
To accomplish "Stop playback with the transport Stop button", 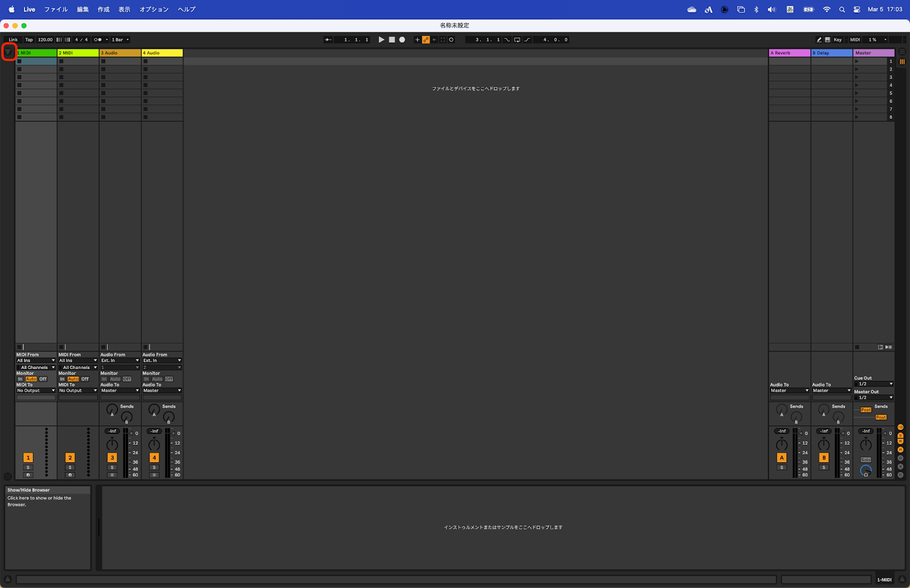I will 392,40.
